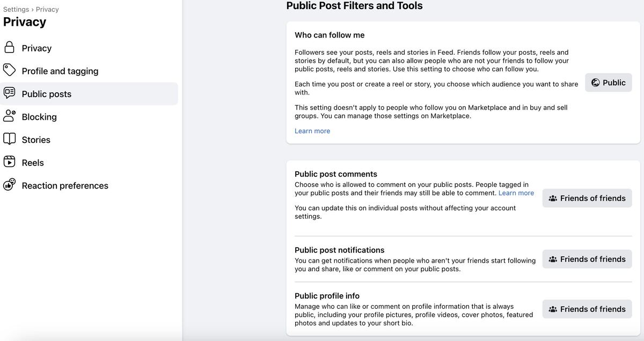Select the Reels sidebar item

pyautogui.click(x=33, y=163)
